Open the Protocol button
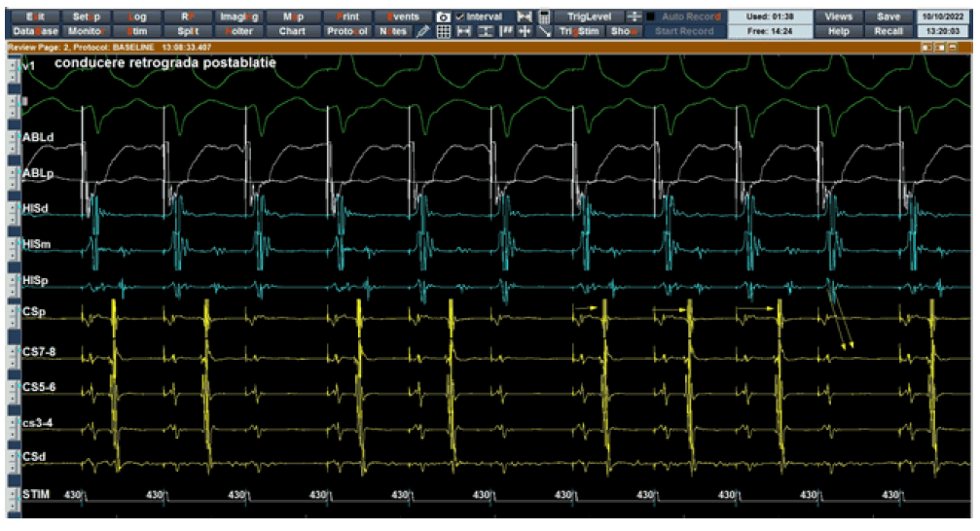This screenshot has height=531, width=980. [347, 31]
